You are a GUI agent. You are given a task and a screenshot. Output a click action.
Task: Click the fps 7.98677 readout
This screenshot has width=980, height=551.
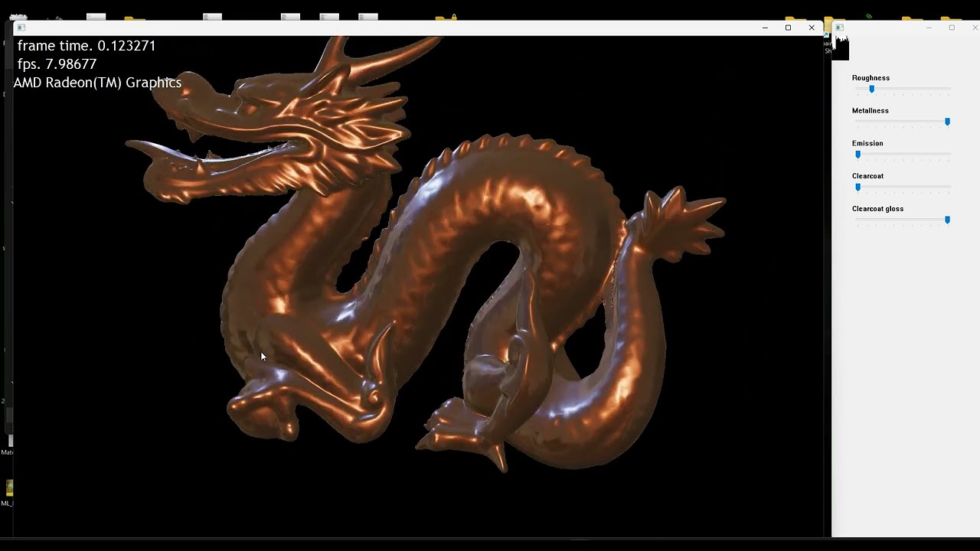[x=57, y=64]
